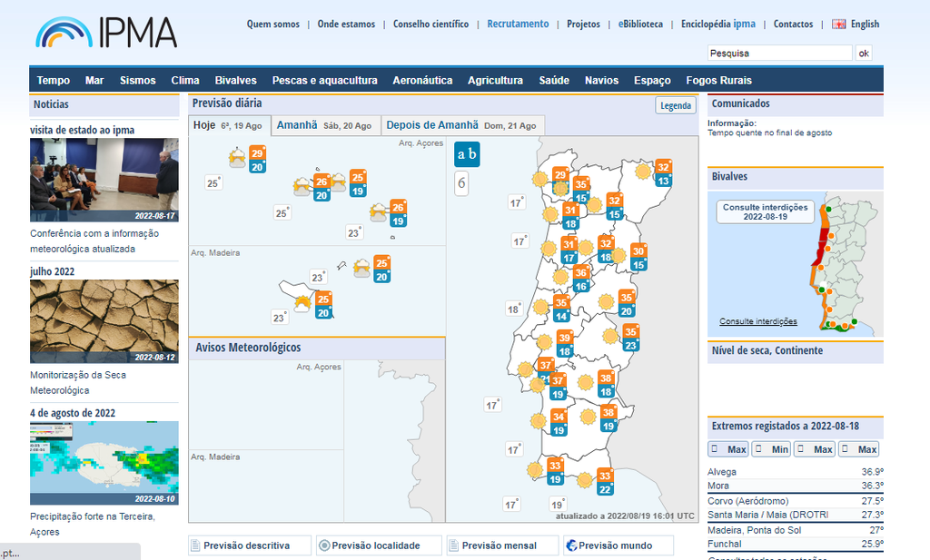
Task: Open the Navios menu
Action: [x=601, y=81]
